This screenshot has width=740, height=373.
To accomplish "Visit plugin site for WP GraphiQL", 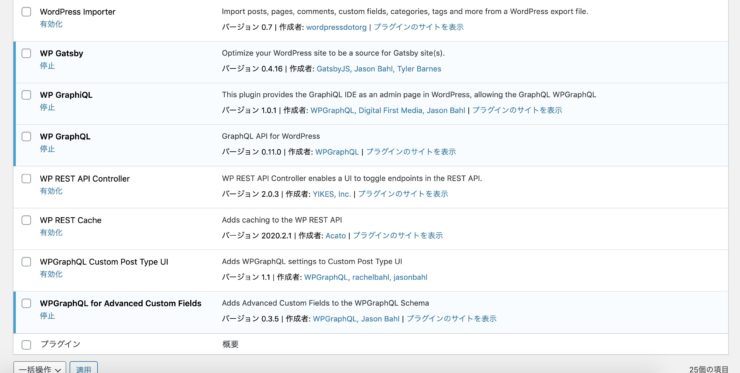I will [517, 110].
